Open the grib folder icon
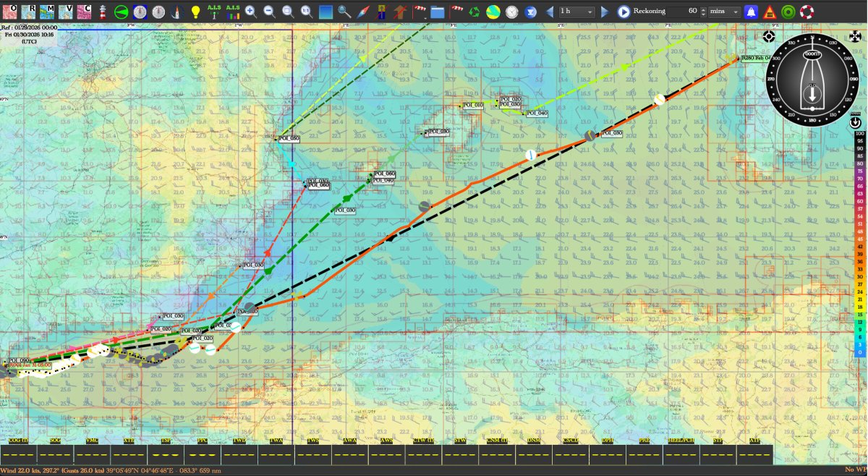The height and width of the screenshot is (476, 868). (x=438, y=11)
